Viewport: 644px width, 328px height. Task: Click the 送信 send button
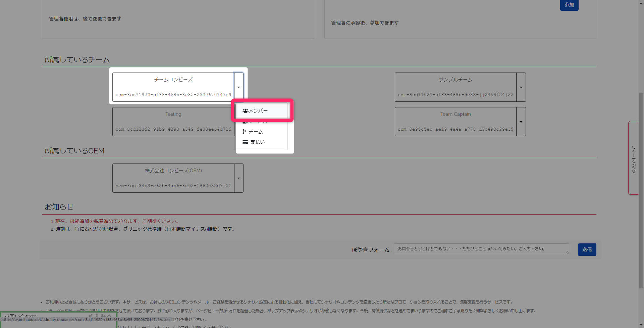[x=587, y=249]
